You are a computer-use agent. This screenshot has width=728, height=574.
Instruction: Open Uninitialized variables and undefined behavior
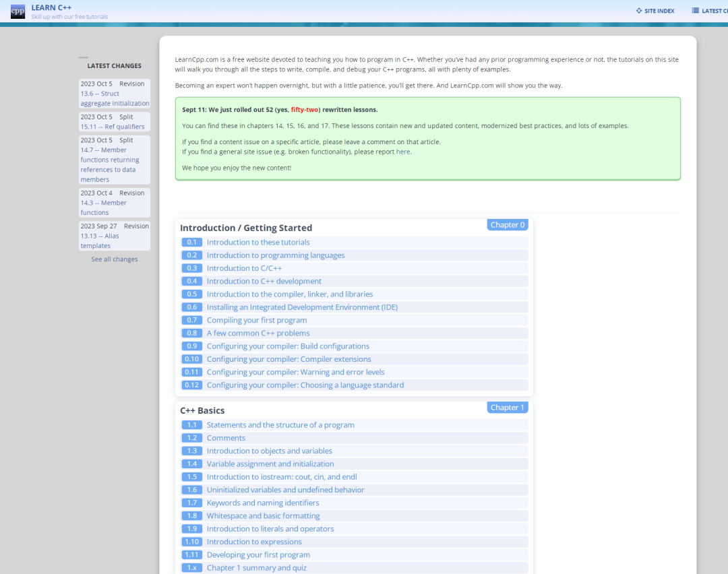click(x=286, y=490)
